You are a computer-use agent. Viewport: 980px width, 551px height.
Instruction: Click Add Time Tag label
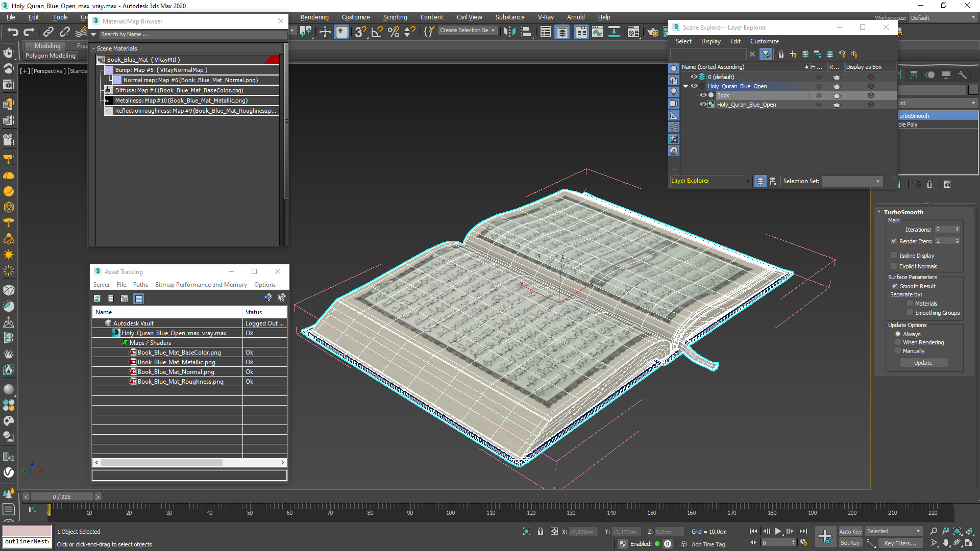tap(708, 544)
